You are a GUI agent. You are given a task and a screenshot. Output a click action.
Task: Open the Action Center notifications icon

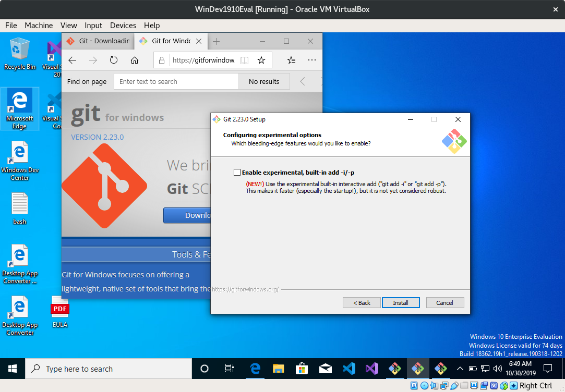coord(548,369)
